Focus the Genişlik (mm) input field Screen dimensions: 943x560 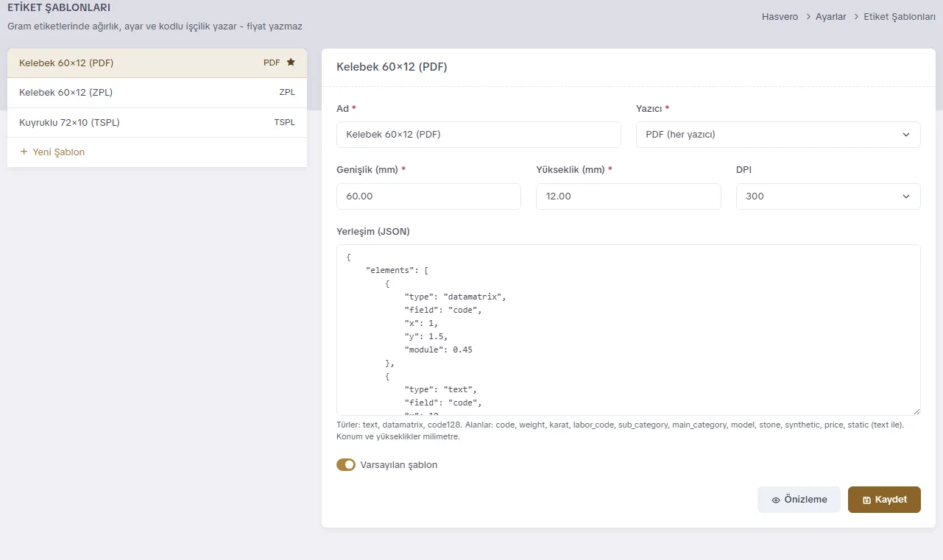point(428,196)
